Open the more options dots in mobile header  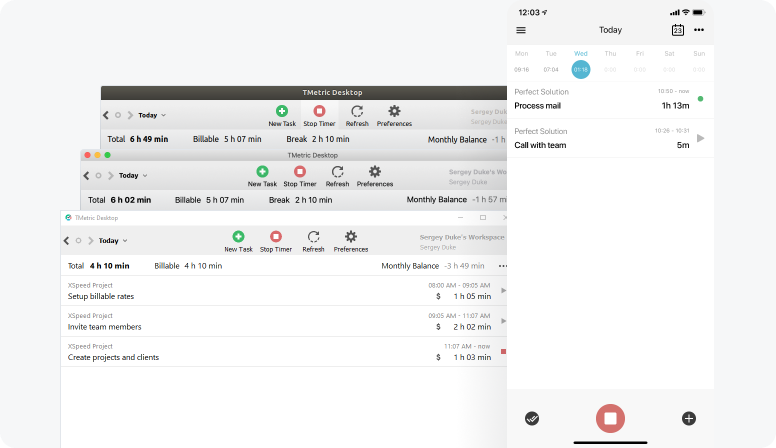699,30
